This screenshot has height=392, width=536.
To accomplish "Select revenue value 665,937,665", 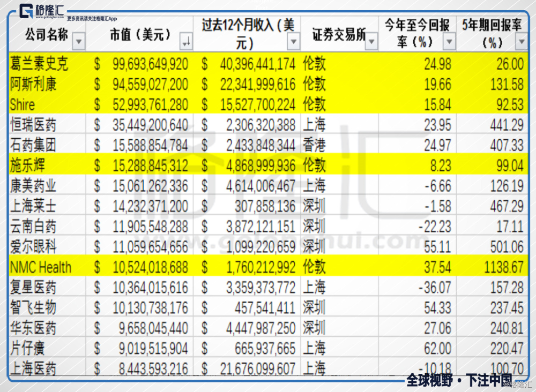I will tap(265, 348).
